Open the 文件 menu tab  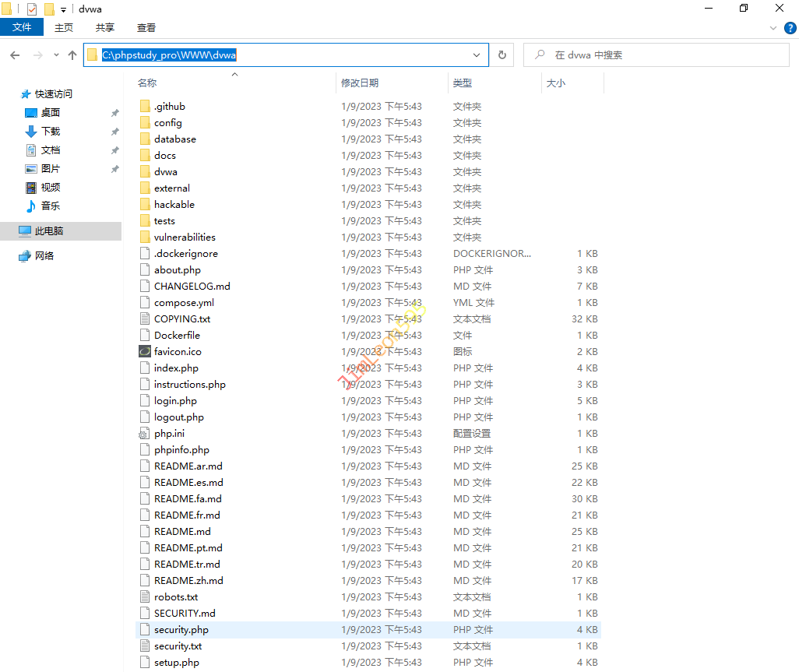click(22, 27)
